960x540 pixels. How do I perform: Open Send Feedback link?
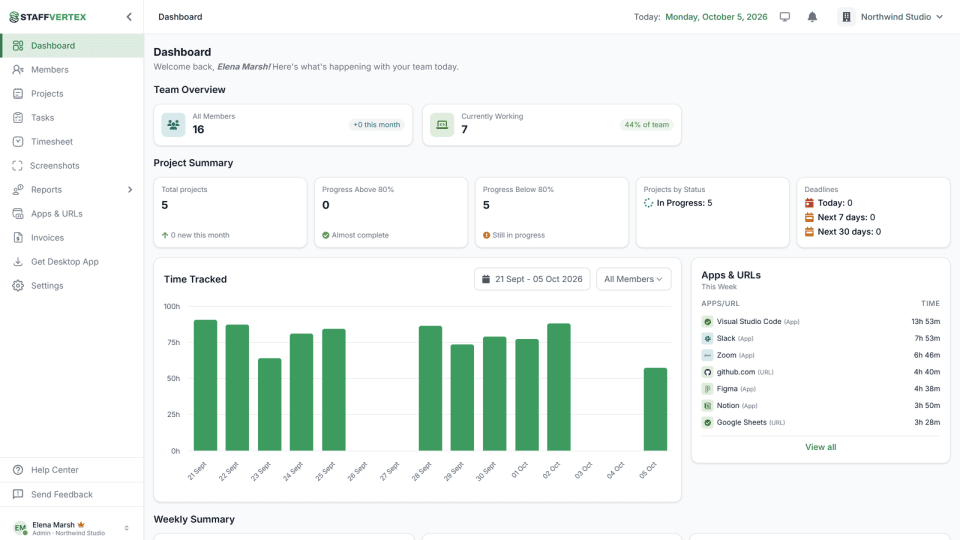point(72,494)
